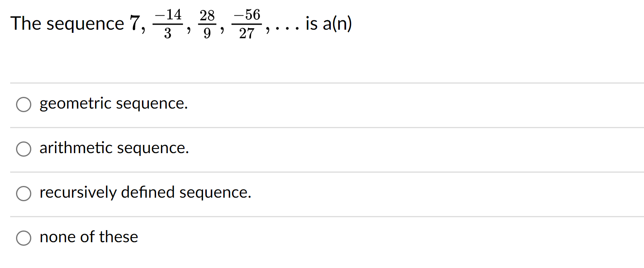
Task: Click the number 7 in the sequence
Action: [x=135, y=23]
